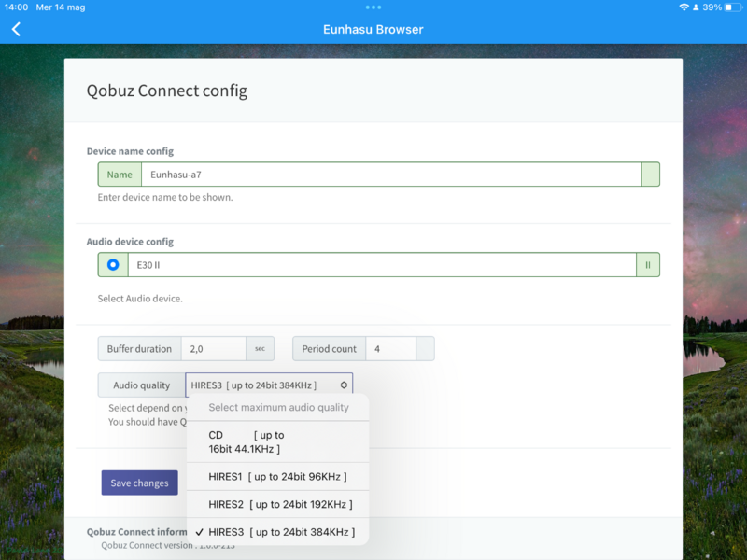Click the 'sec' unit label

(x=260, y=349)
